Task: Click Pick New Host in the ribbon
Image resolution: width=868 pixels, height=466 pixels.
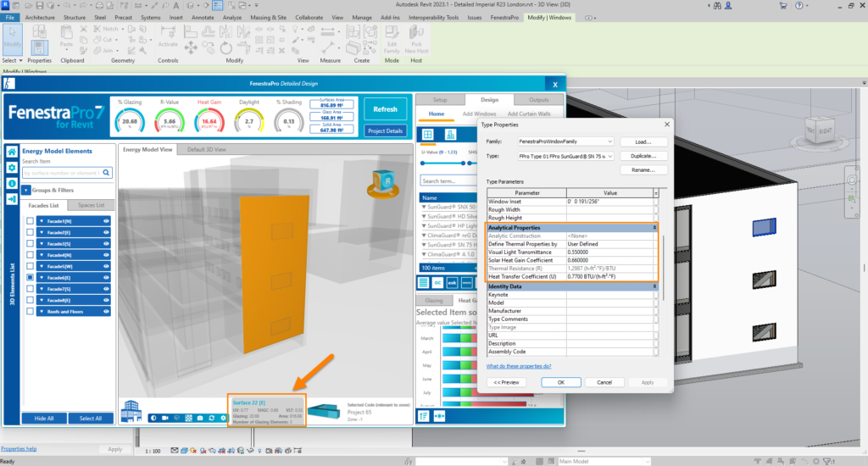Action: (417, 38)
